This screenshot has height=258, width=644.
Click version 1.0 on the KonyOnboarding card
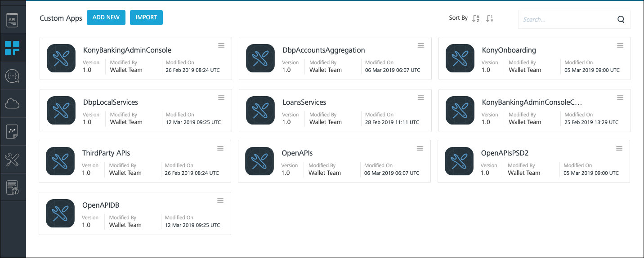486,70
